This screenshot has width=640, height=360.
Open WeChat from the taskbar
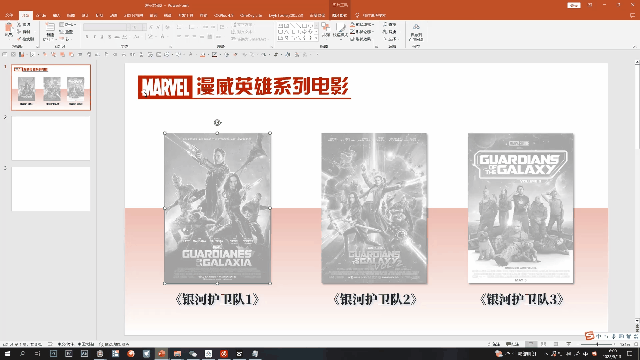[x=193, y=353]
